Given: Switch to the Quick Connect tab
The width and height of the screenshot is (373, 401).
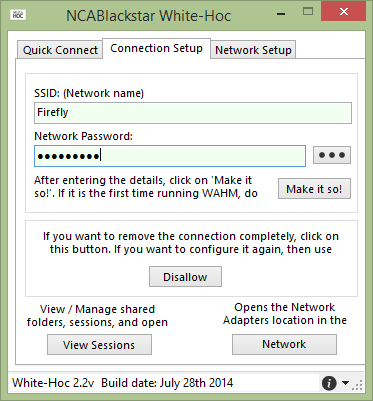Looking at the screenshot, I should pyautogui.click(x=60, y=50).
